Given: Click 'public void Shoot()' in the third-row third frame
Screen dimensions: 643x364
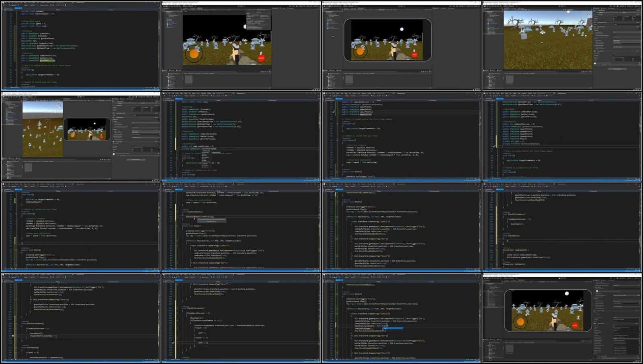Looking at the screenshot, I should coord(352,202).
